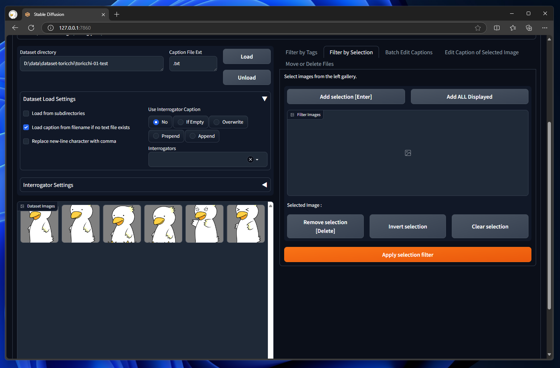Open a new browser tab
This screenshot has width=560, height=368.
click(116, 14)
